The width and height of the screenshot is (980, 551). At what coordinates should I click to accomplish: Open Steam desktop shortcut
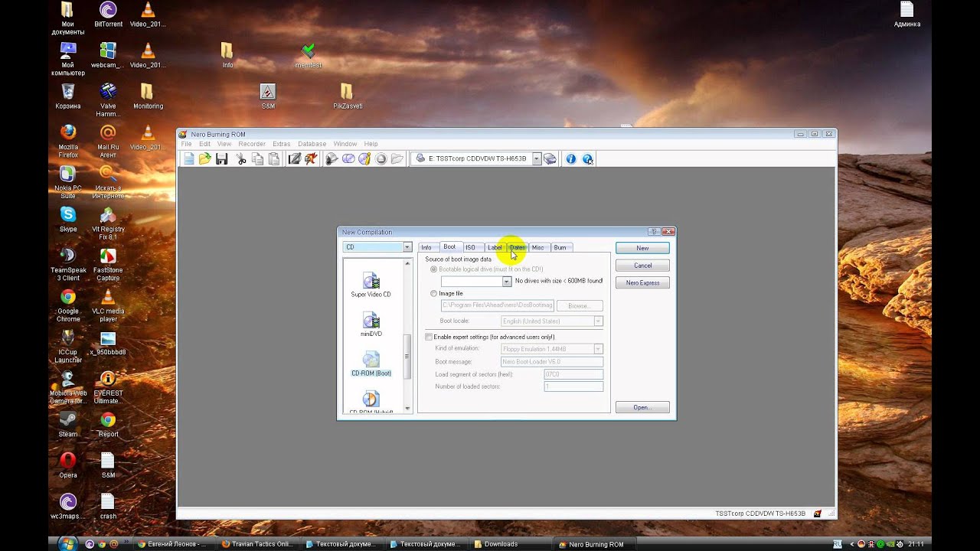pos(68,425)
